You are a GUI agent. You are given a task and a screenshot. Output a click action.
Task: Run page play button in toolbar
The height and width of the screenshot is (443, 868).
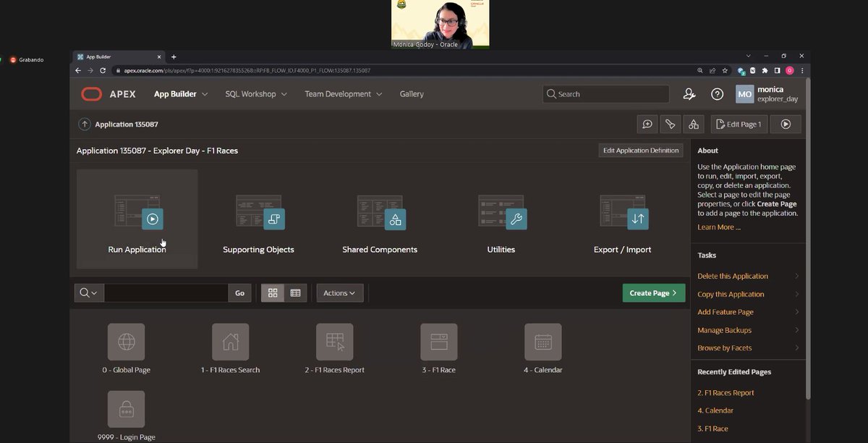tap(786, 125)
